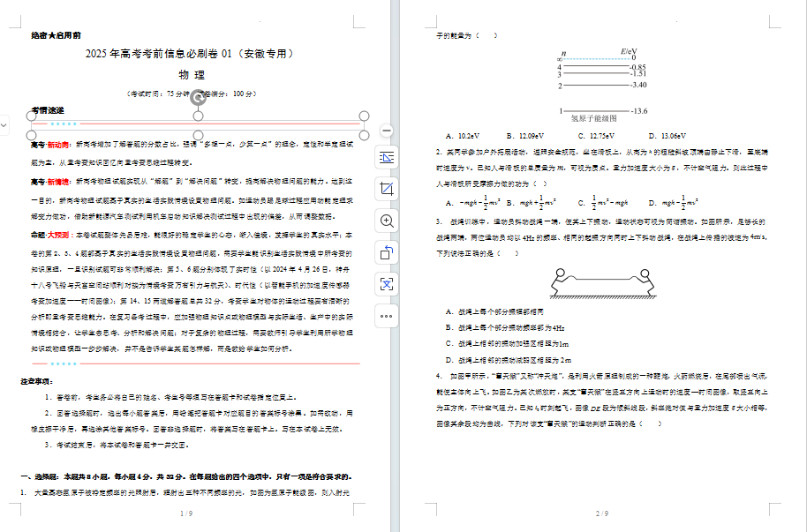The image size is (807, 532).
Task: Click the bottom-middle resize handle of selected image
Action: coord(198,135)
